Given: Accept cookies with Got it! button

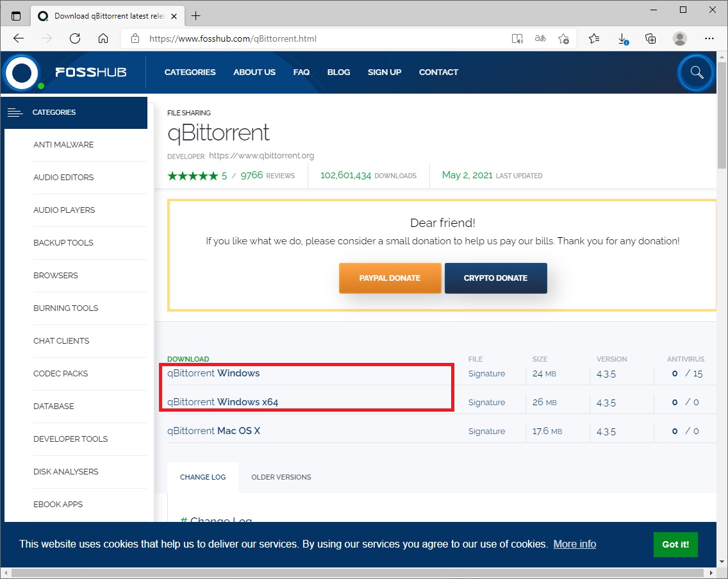Looking at the screenshot, I should (x=675, y=544).
